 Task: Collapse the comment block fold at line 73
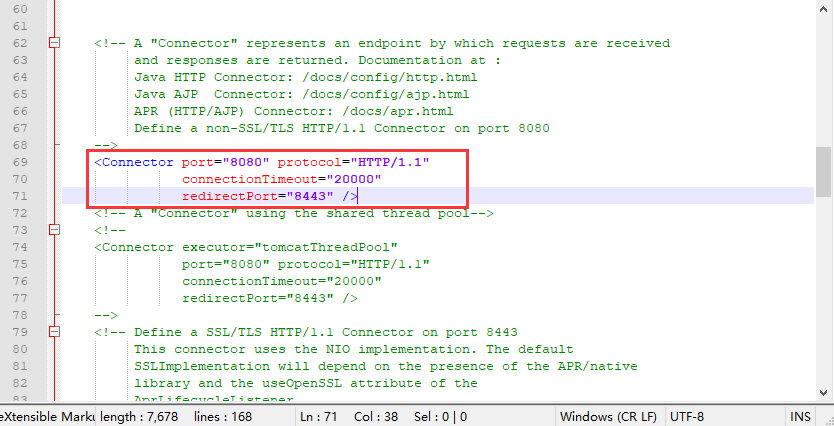[54, 230]
